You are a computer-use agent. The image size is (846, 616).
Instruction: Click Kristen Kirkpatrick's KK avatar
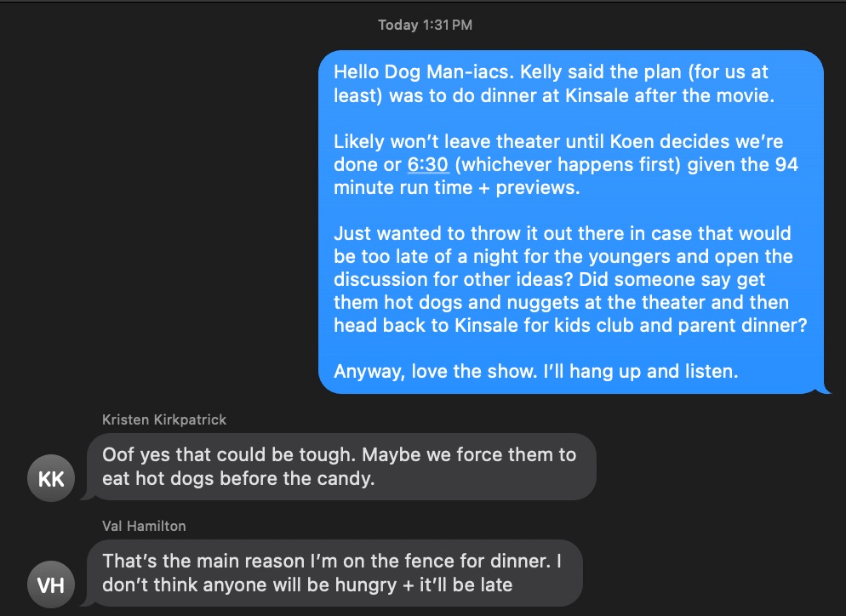pos(52,478)
